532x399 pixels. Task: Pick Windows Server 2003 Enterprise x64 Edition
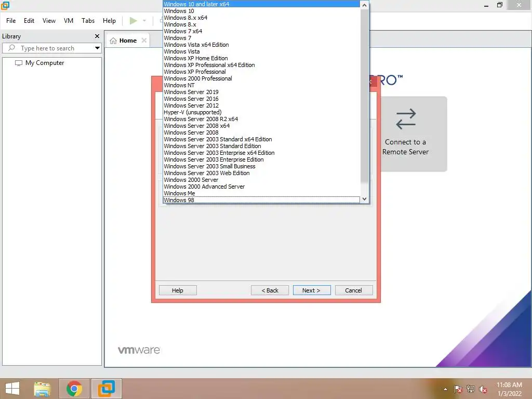(261, 153)
